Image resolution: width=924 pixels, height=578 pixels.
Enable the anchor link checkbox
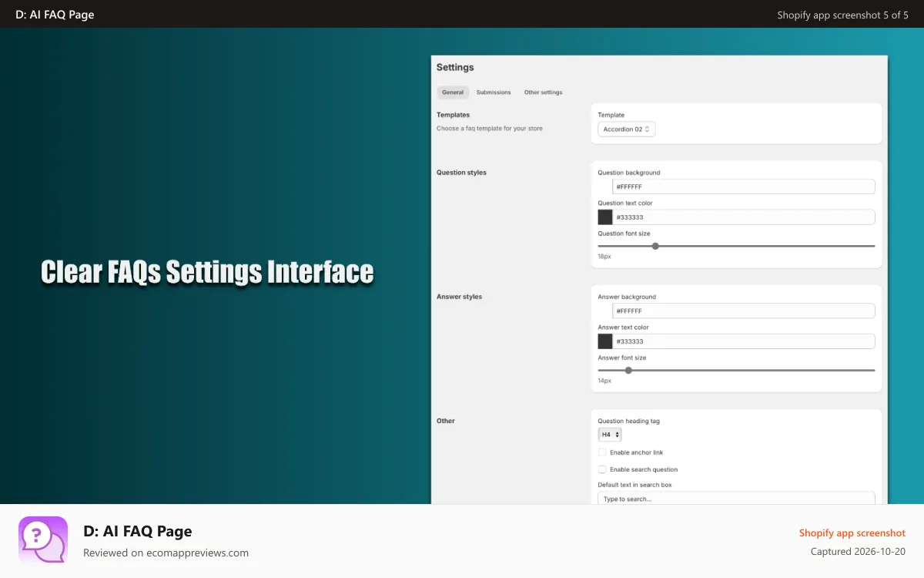click(x=602, y=452)
